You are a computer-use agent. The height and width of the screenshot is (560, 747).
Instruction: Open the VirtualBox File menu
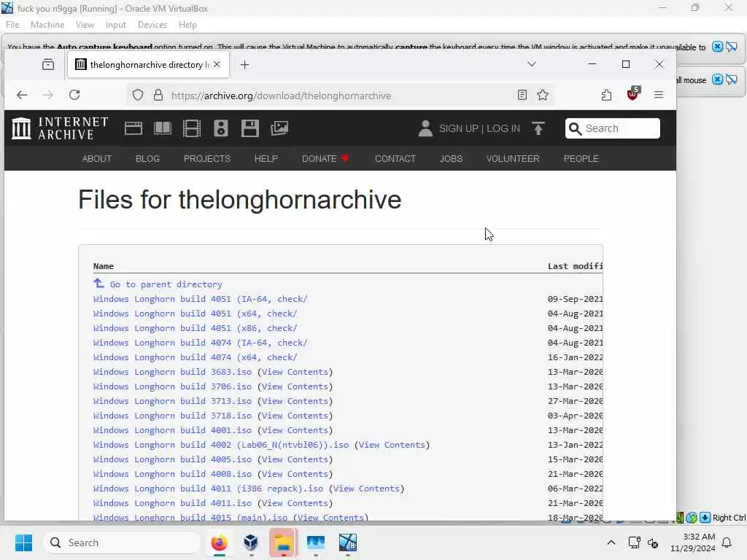(13, 25)
